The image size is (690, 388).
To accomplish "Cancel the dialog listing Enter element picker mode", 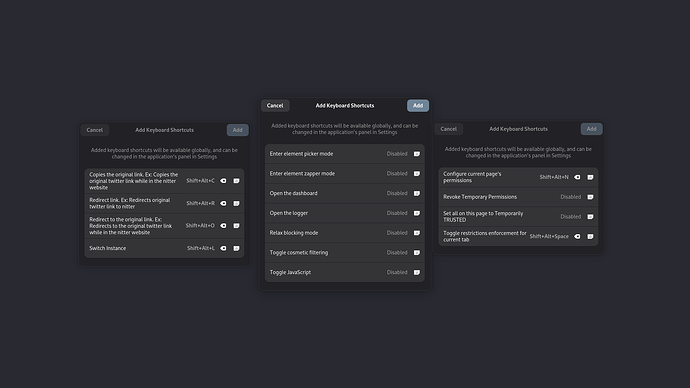I will point(275,106).
